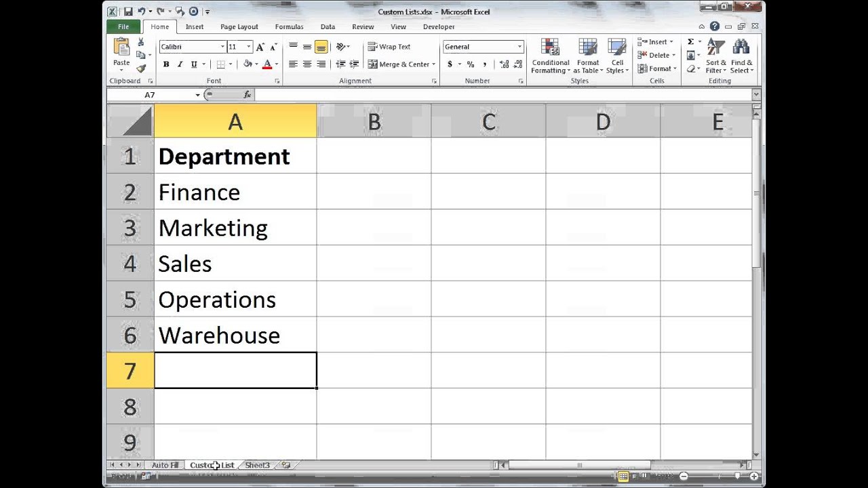Click the Insert Function fx button

point(248,95)
